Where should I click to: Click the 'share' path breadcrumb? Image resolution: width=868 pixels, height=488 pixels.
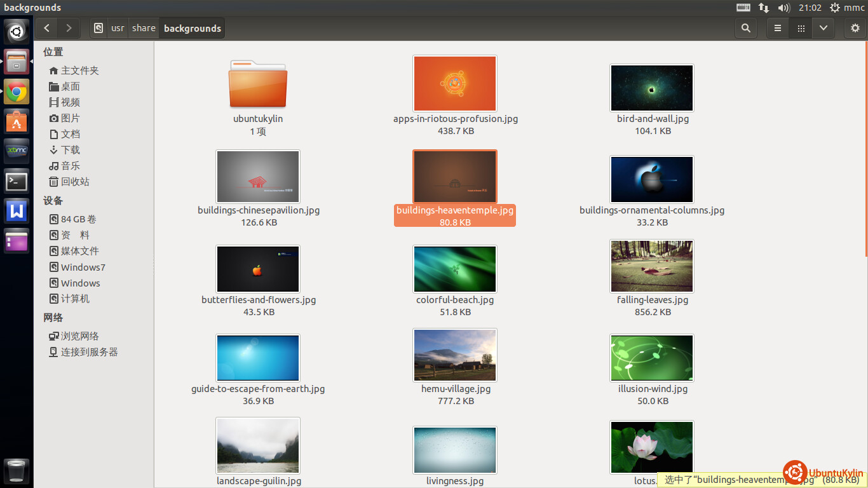tap(144, 28)
